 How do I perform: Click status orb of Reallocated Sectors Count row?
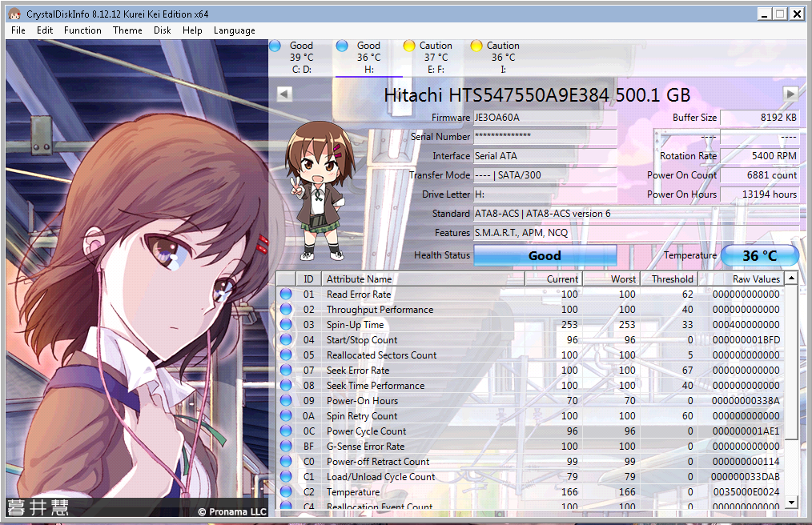tap(286, 355)
